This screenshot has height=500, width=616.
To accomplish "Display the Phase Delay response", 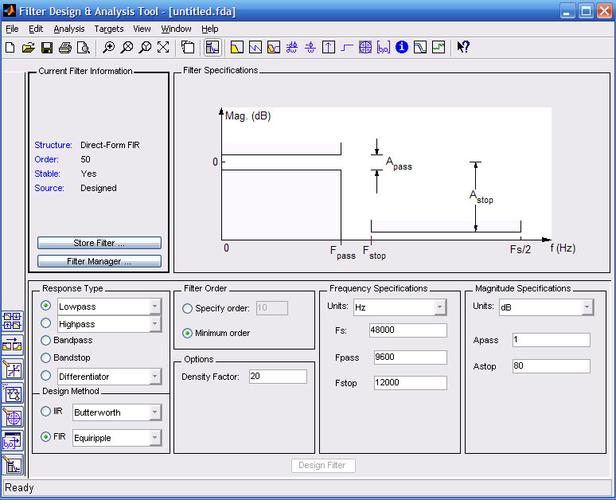I will (310, 48).
